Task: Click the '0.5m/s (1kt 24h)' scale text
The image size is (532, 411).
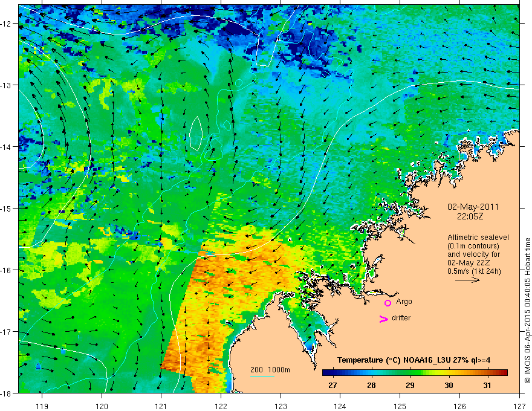Action: pos(474,271)
